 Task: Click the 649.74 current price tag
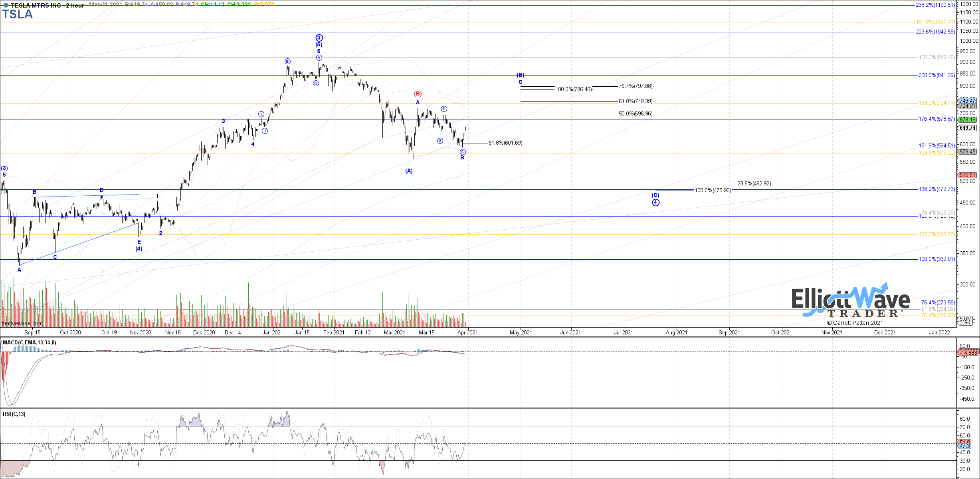point(967,128)
